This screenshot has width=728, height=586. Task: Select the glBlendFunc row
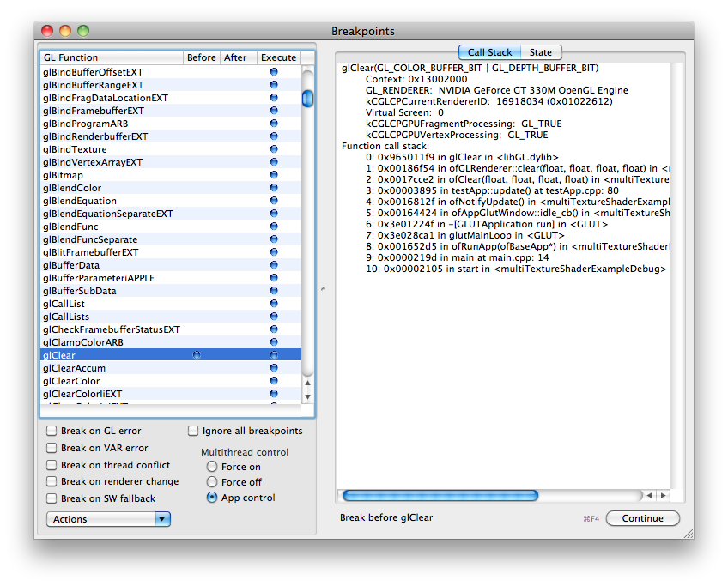click(171, 227)
